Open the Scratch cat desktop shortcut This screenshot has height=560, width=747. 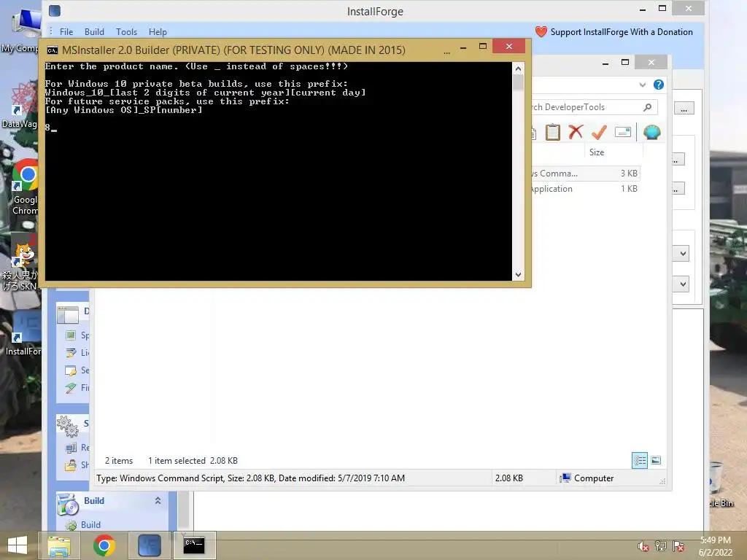(20, 262)
